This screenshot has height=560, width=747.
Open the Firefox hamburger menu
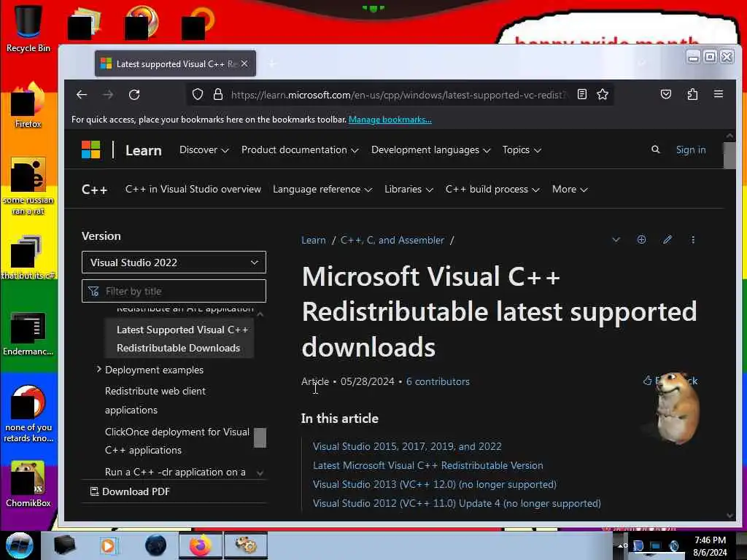coord(719,94)
